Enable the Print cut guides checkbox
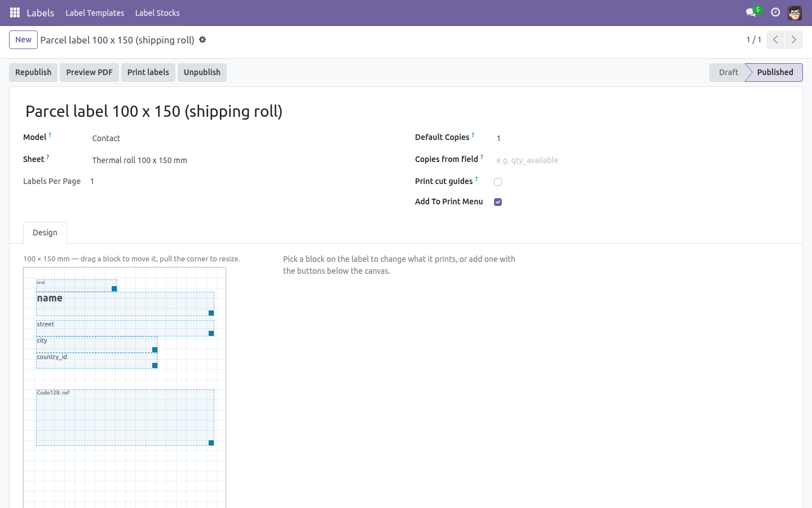812x508 pixels. (x=498, y=182)
